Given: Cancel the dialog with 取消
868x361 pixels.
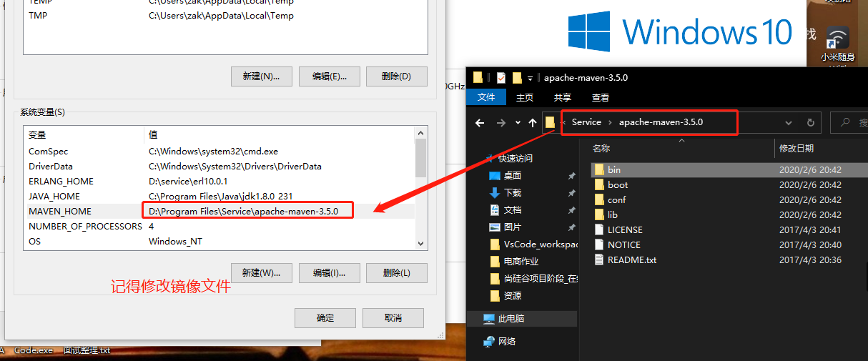Looking at the screenshot, I should (393, 317).
